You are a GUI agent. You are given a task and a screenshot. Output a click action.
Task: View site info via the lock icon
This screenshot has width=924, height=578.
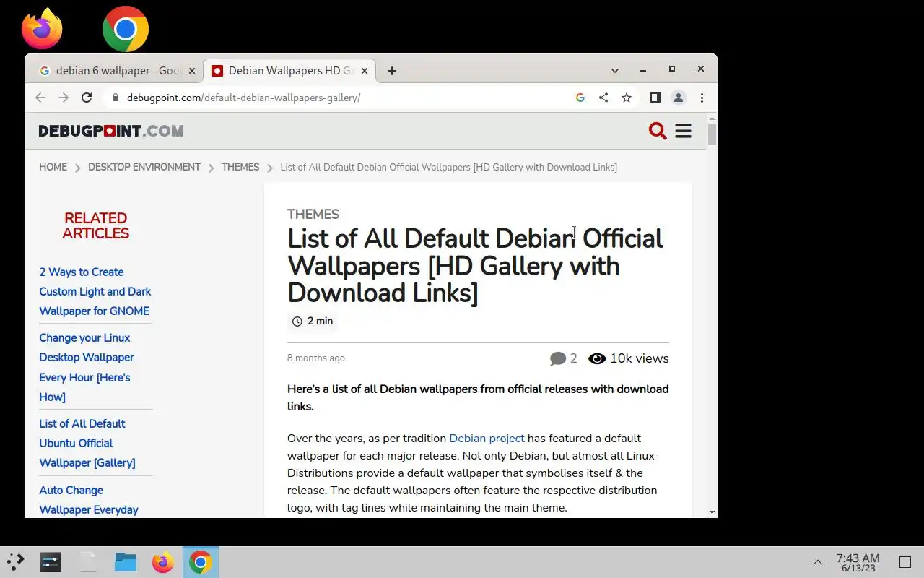pyautogui.click(x=114, y=98)
